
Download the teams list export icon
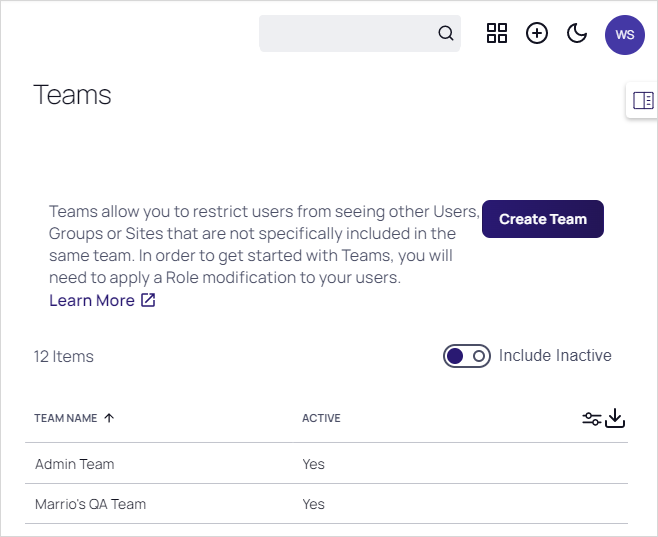point(616,419)
